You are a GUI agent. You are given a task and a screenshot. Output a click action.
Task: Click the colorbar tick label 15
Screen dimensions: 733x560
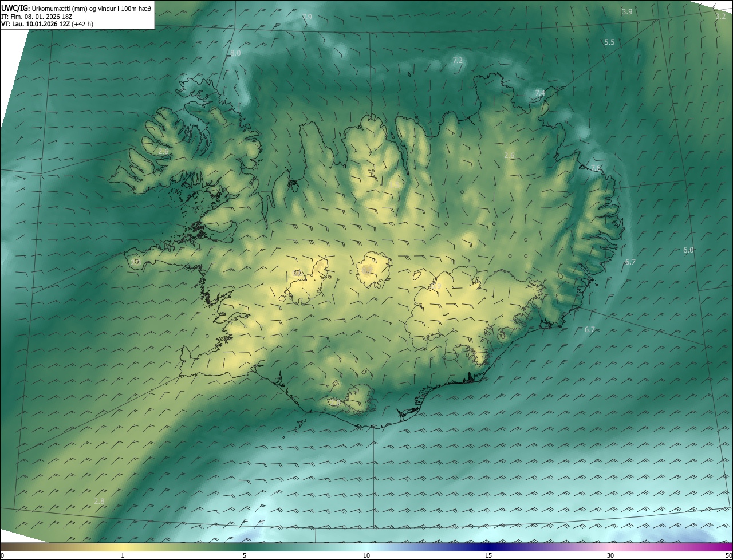click(x=488, y=555)
